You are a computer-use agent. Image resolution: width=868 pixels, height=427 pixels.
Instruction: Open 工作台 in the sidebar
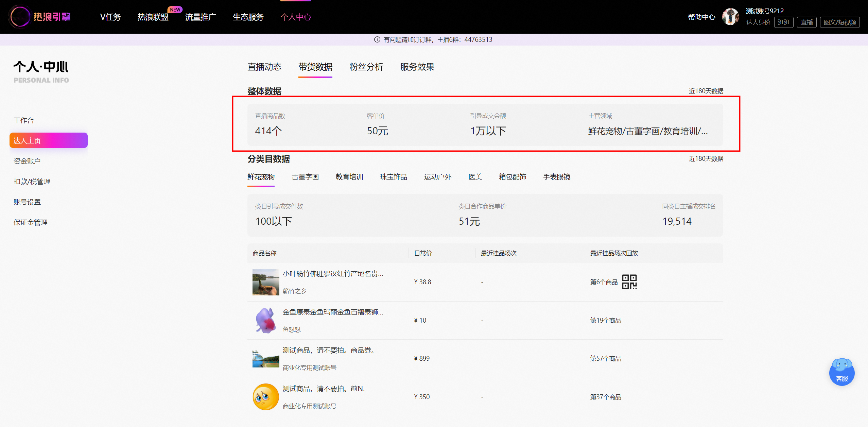point(24,120)
